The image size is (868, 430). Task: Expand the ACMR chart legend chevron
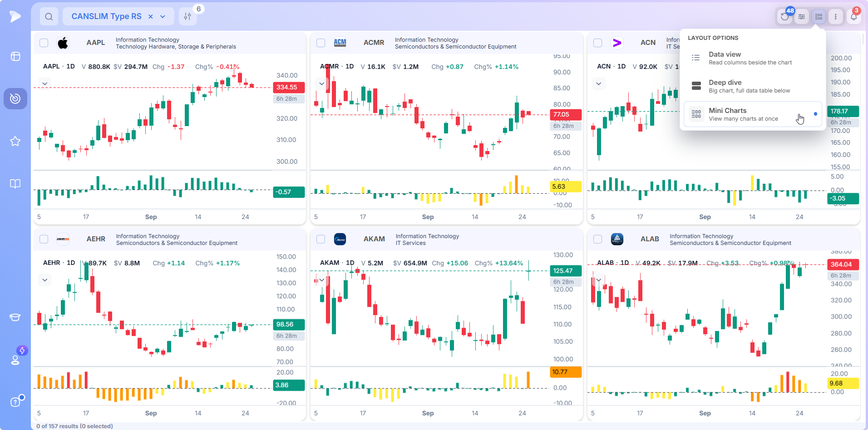click(321, 83)
